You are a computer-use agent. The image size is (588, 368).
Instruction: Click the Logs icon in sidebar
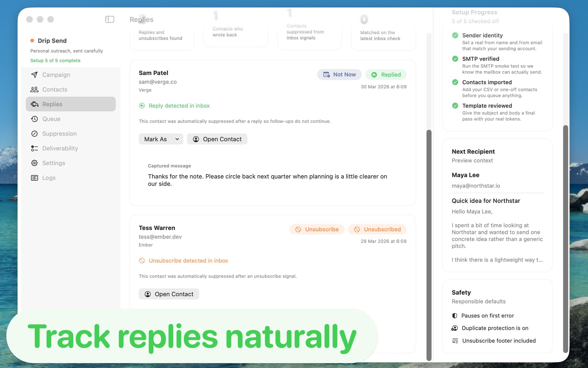pyautogui.click(x=35, y=178)
